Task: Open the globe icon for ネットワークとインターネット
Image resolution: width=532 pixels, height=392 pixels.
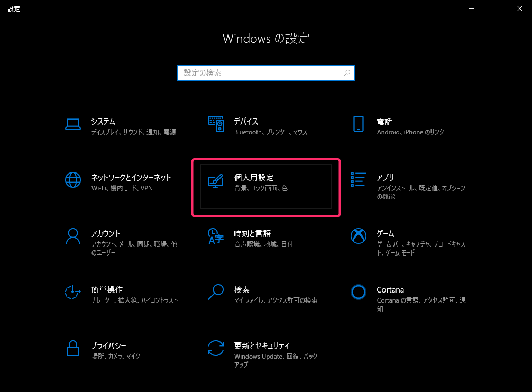Action: pos(73,180)
